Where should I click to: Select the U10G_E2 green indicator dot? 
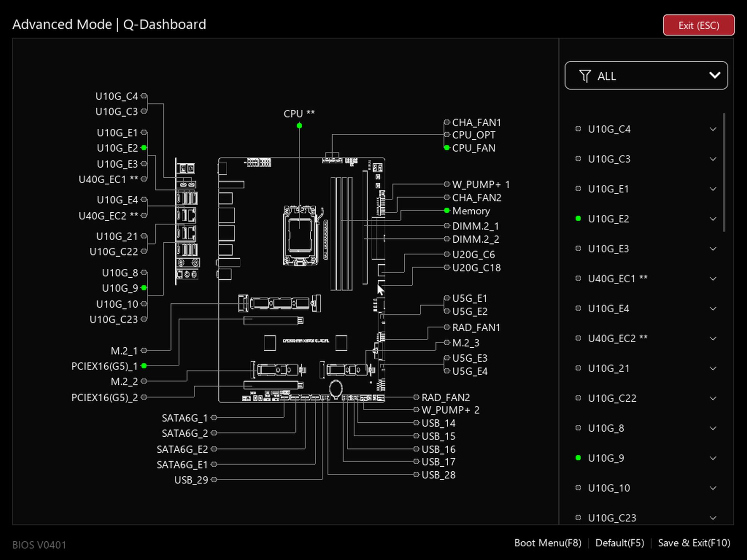point(144,148)
